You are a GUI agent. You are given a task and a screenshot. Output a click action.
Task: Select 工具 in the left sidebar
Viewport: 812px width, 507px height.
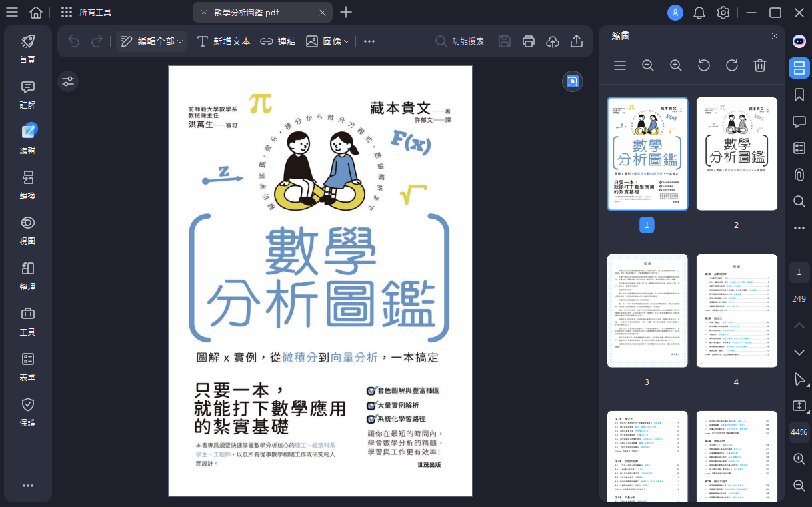tap(28, 321)
